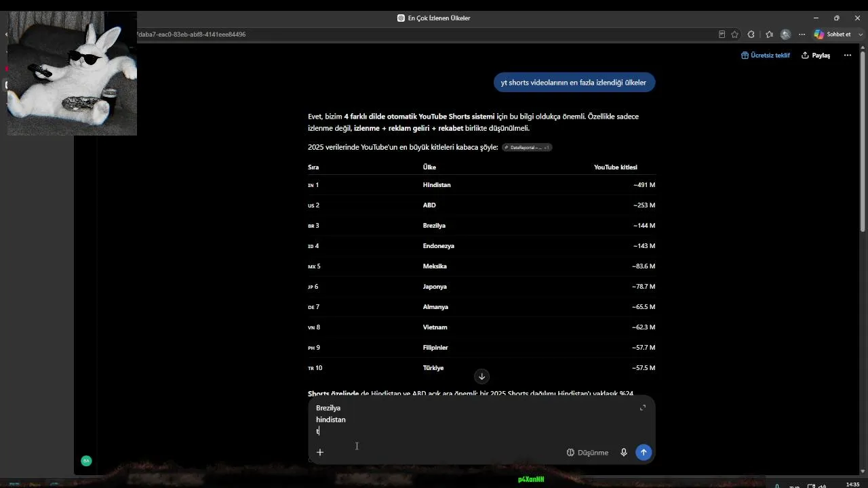
Task: Click the Endonezya table cell
Action: click(439, 246)
